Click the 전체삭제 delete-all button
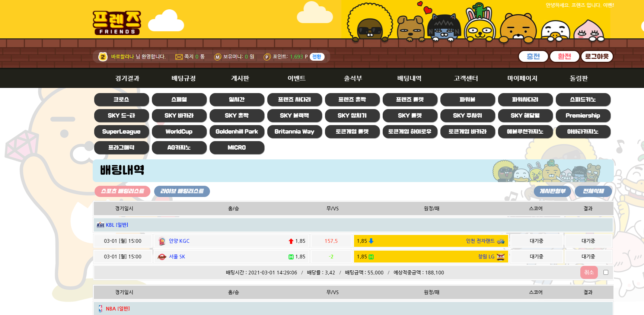Screen dimensions: 644x315 tap(593, 191)
